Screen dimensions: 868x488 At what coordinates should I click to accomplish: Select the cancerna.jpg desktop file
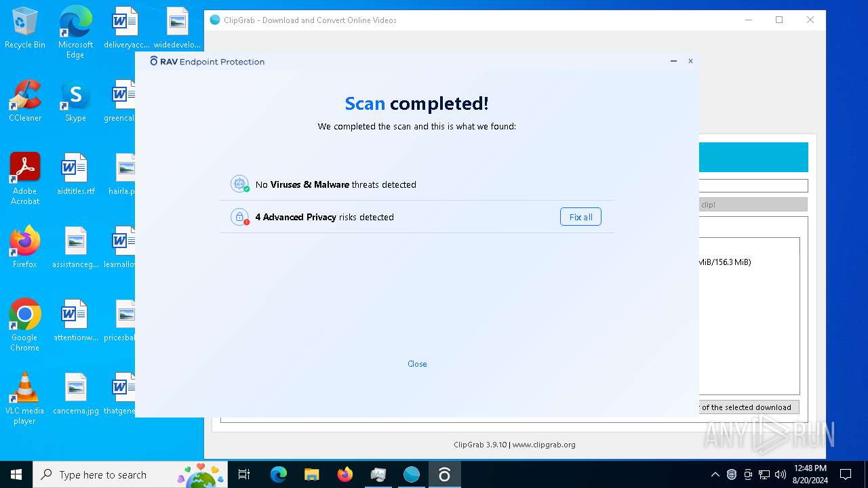[x=75, y=394]
